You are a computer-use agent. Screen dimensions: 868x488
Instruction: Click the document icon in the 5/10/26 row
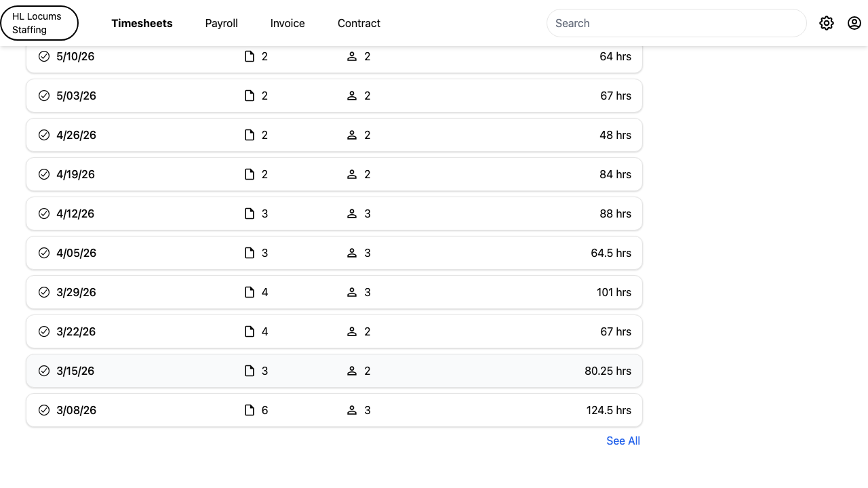click(x=250, y=56)
